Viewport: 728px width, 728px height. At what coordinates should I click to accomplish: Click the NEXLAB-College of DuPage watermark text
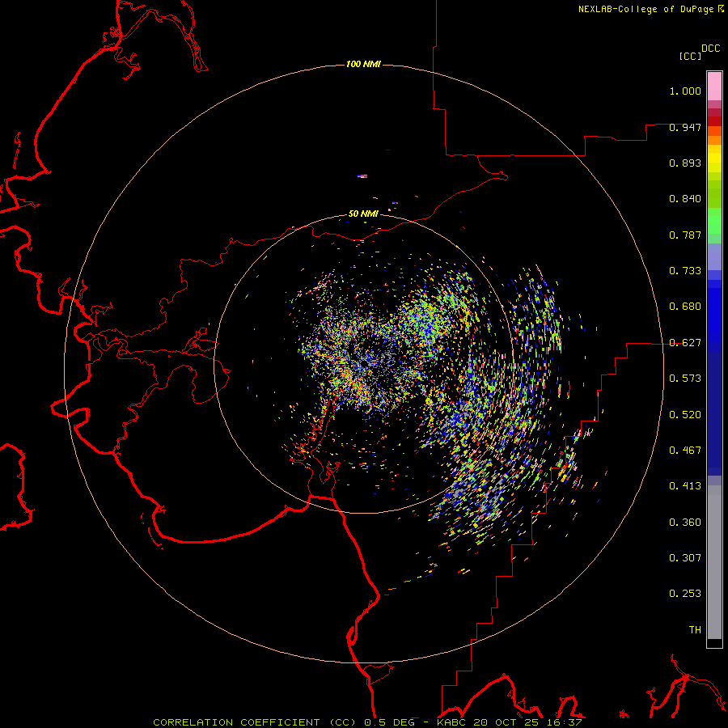click(650, 9)
